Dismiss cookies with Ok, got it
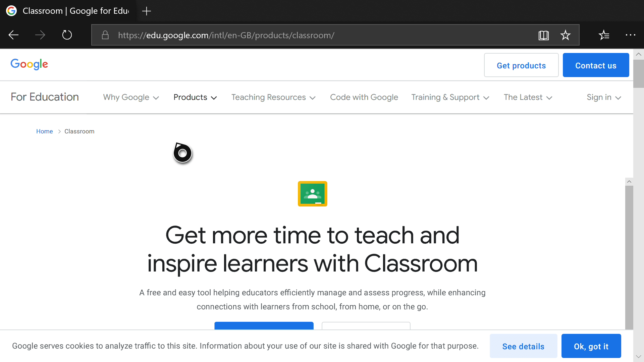This screenshot has height=362, width=644. pos(591,346)
